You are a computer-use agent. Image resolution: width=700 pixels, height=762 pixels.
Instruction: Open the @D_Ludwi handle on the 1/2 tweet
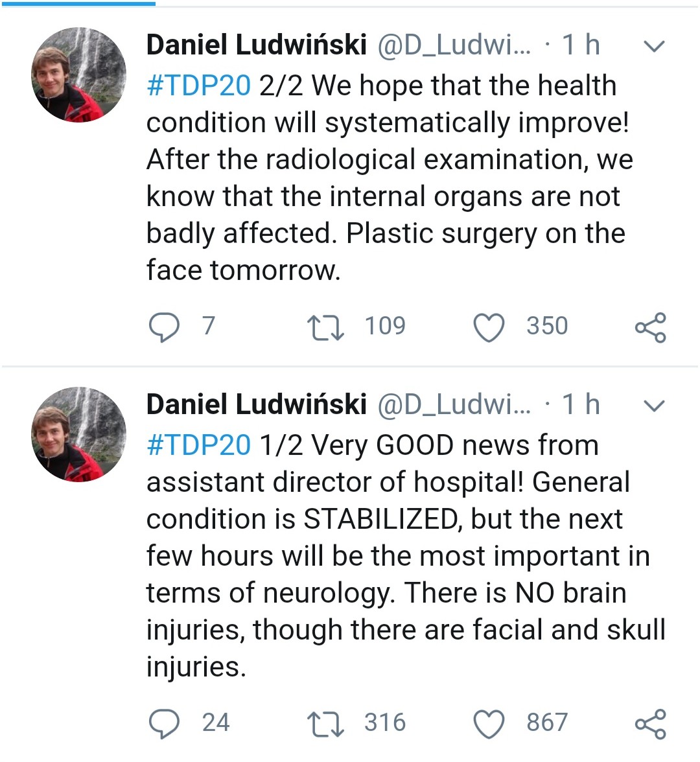tap(454, 404)
